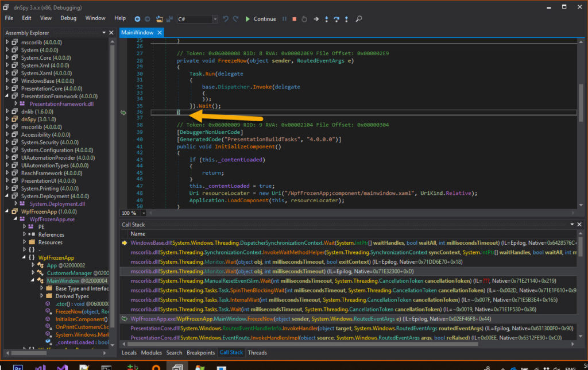
Task: Select the MainWindow.FreezeNow call stack frame
Action: [x=349, y=319]
